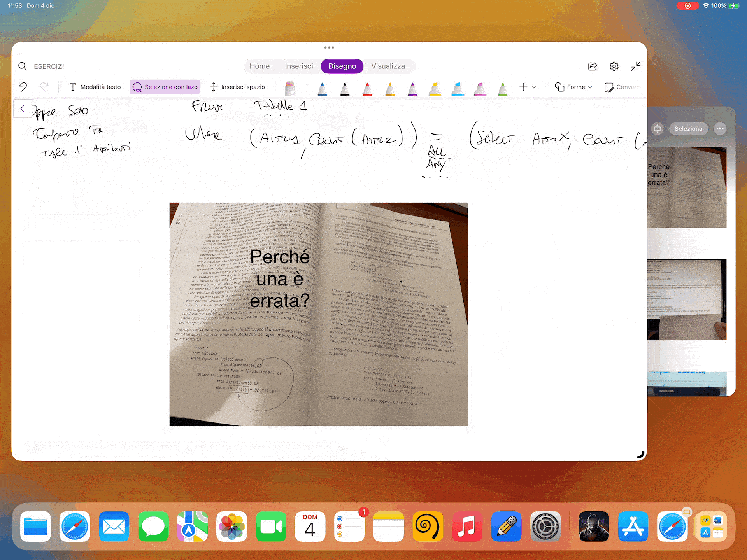Select the red pen
747x560 pixels.
pyautogui.click(x=367, y=89)
